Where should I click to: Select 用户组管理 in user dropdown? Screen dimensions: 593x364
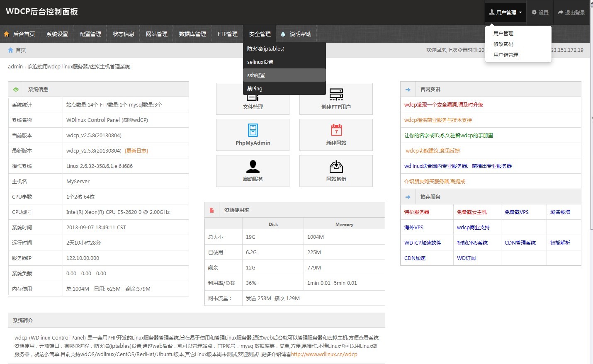[x=506, y=55]
